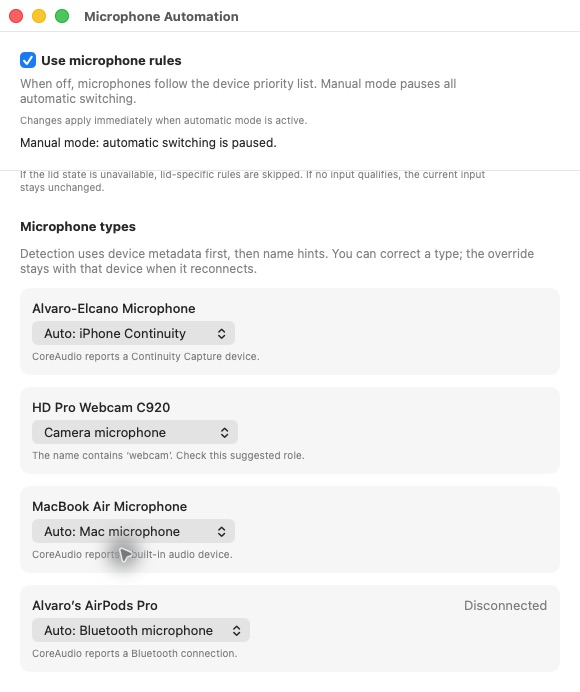
Task: Open the Auto: Bluetooth microphone dropdown
Action: (x=141, y=630)
